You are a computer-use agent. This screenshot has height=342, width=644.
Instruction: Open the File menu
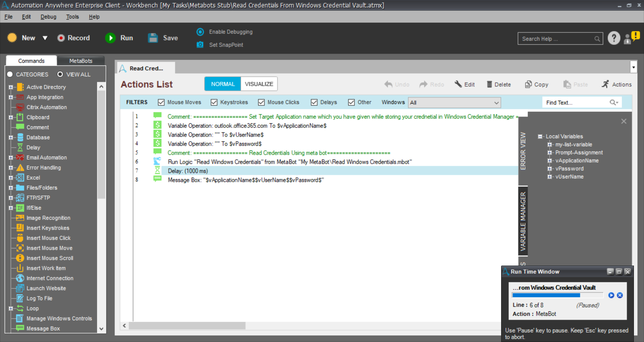click(x=8, y=17)
